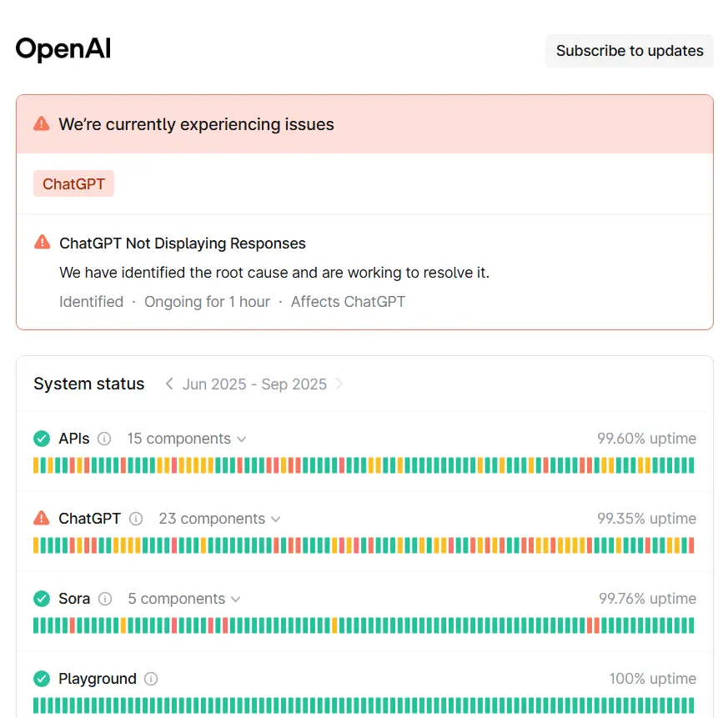Viewport: 728px width, 718px height.
Task: Open the info icon next to Sora
Action: (105, 599)
